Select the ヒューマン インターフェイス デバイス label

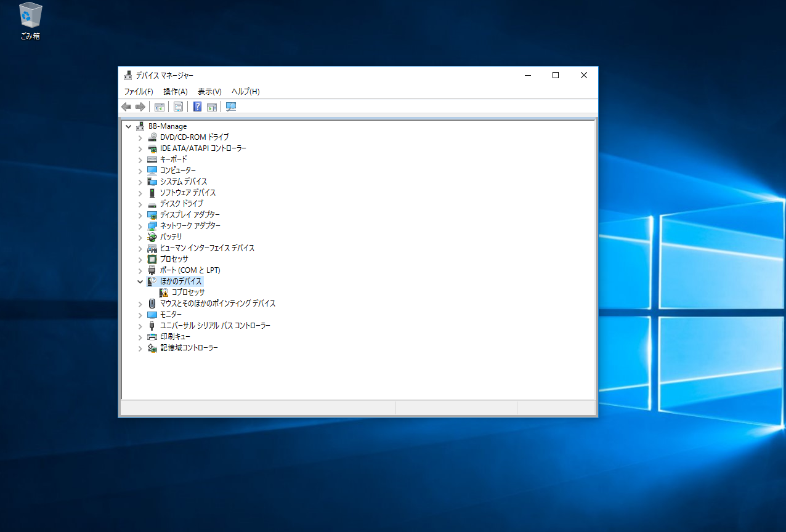[x=208, y=248]
